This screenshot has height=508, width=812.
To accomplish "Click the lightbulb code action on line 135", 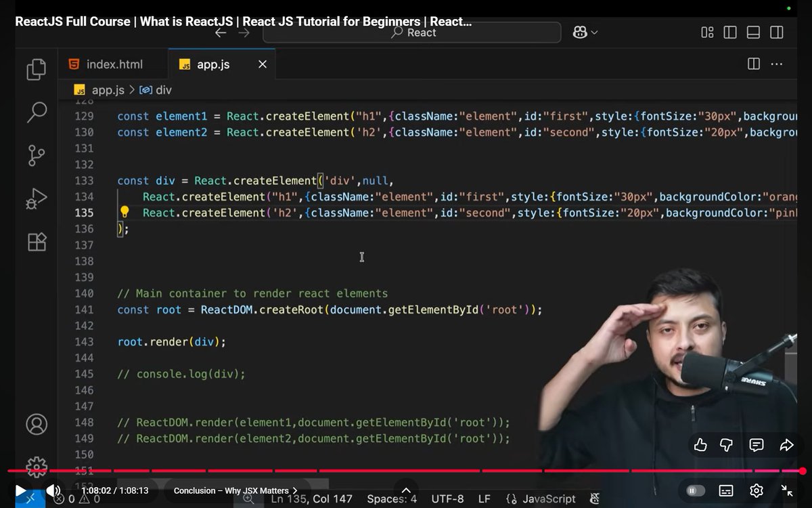I will (124, 212).
